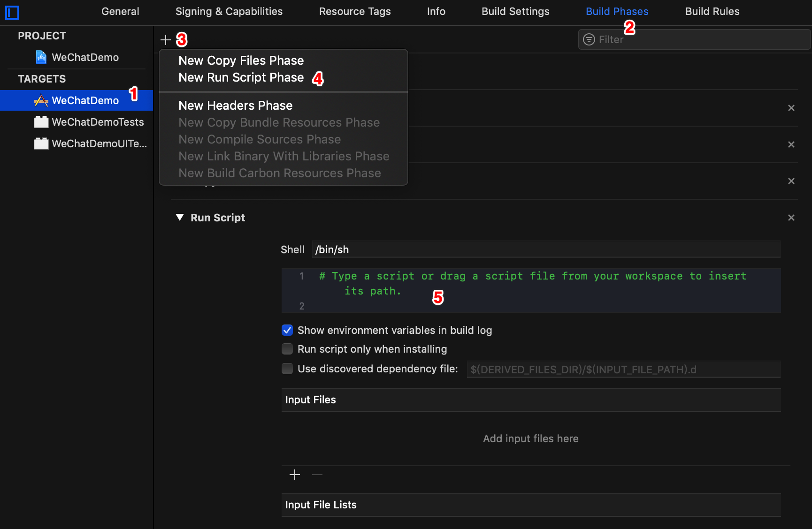812x529 pixels.
Task: Click the PROJECT section heading
Action: (x=42, y=36)
